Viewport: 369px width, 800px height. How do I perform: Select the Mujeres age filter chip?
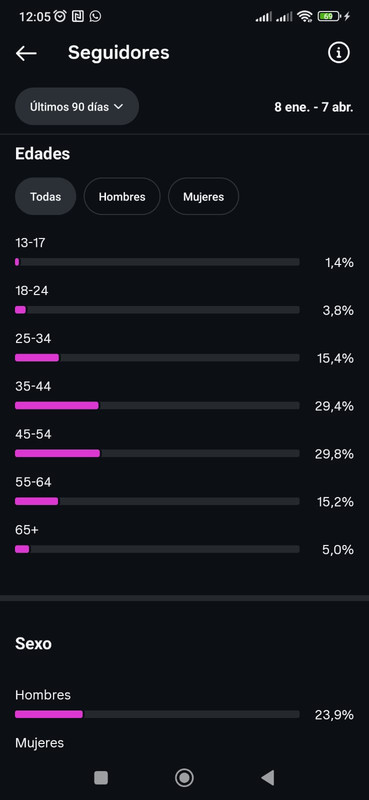204,196
